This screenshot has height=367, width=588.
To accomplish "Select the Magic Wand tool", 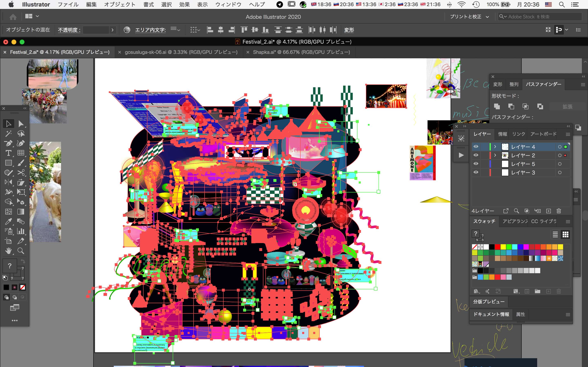I will (x=8, y=134).
